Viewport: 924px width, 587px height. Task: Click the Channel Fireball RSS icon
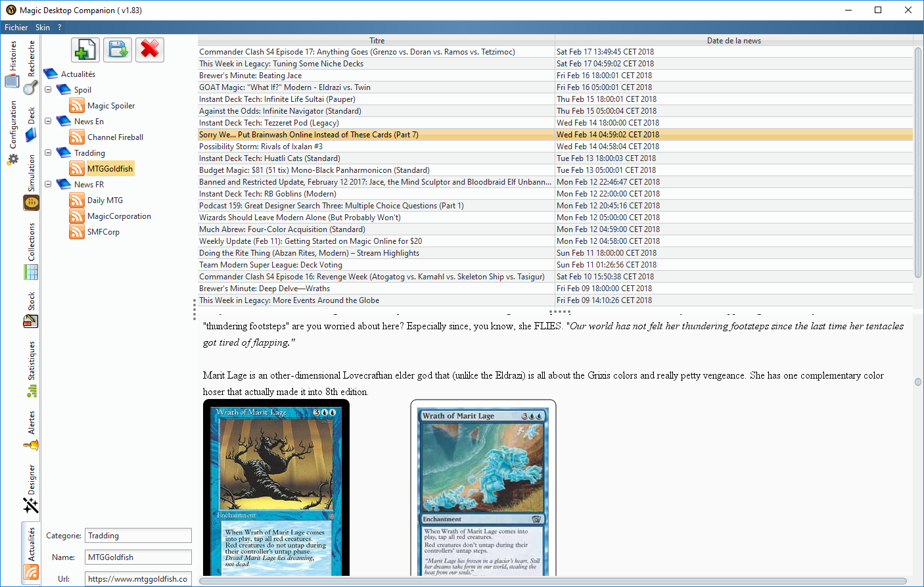[77, 137]
